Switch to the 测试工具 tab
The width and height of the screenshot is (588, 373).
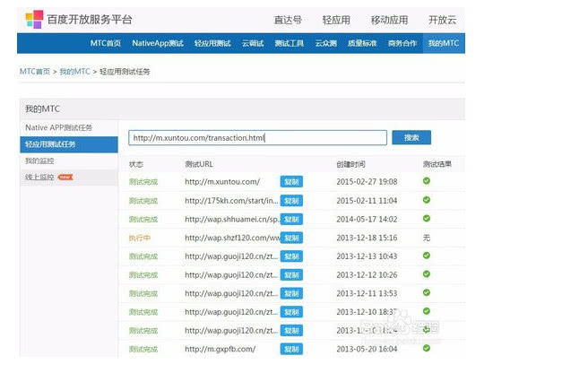(x=288, y=43)
